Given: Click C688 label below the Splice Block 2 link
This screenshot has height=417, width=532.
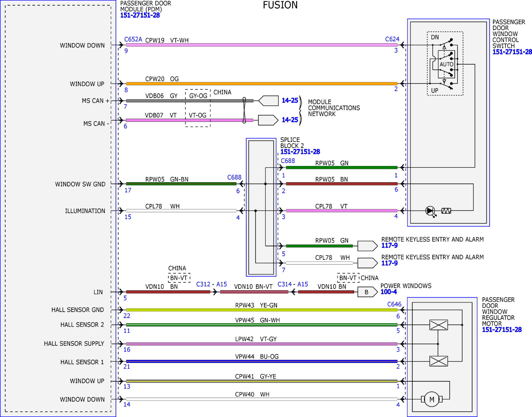Looking at the screenshot, I should 288,161.
